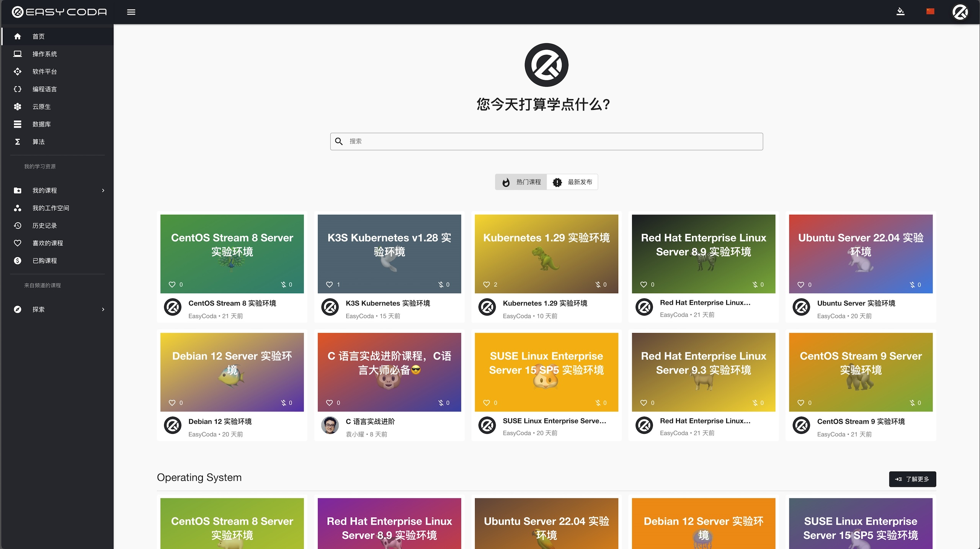Image resolution: width=980 pixels, height=549 pixels.
Task: Click EasyCoda avatar beside Kubernetes 1.29 实验环境
Action: click(487, 307)
